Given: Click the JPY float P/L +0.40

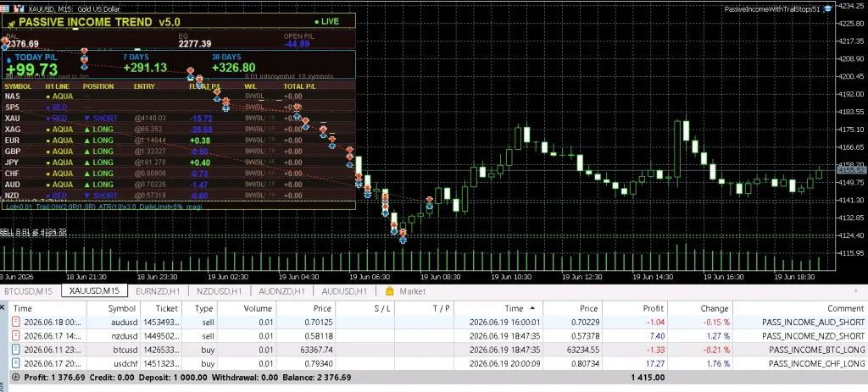Looking at the screenshot, I should point(200,163).
